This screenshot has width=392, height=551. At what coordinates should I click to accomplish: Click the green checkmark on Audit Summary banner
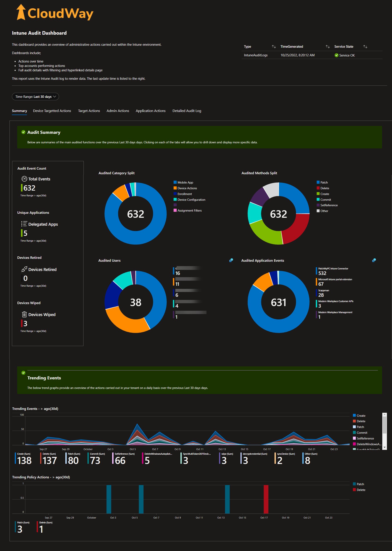(23, 132)
